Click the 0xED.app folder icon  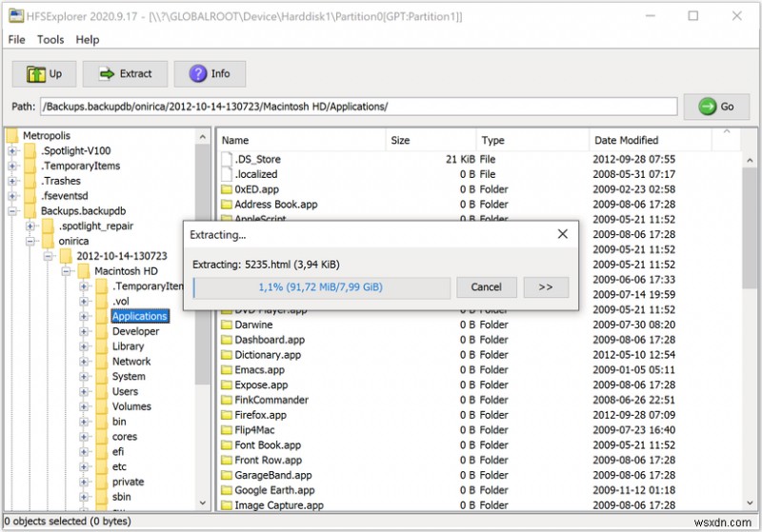point(227,189)
